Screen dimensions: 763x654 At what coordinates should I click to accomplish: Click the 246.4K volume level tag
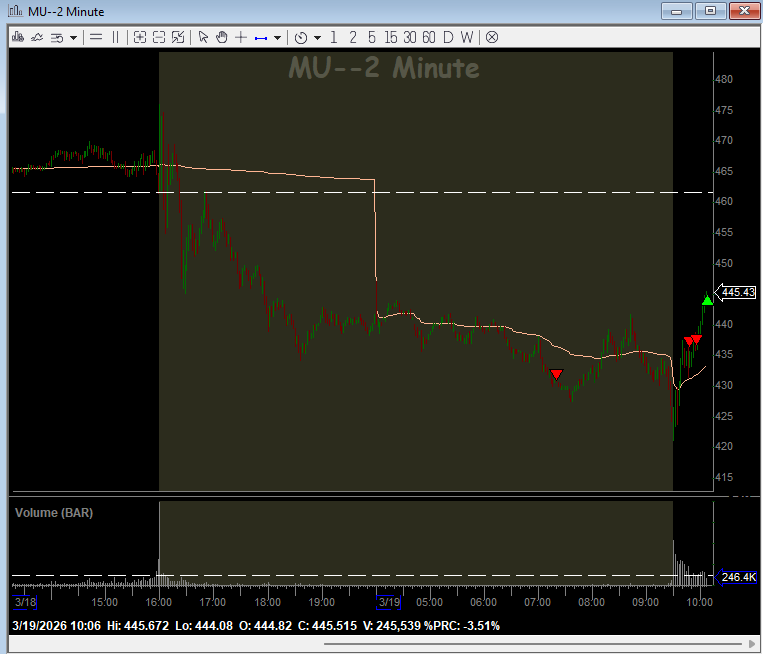736,577
